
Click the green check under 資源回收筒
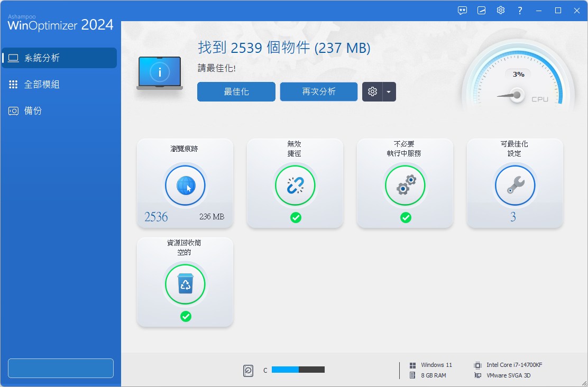(x=186, y=317)
